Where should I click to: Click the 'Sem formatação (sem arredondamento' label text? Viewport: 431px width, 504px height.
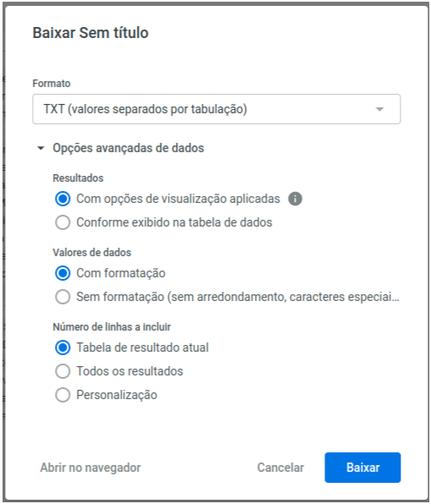click(237, 297)
